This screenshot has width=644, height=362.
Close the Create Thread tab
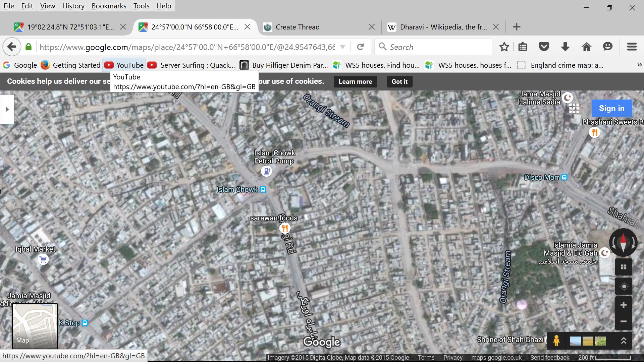(372, 27)
